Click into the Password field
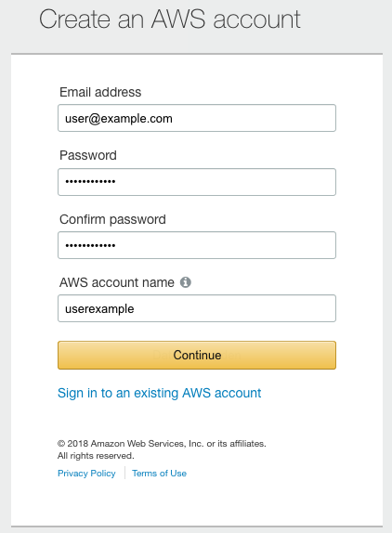Screen dimensions: 392x533 [197, 182]
